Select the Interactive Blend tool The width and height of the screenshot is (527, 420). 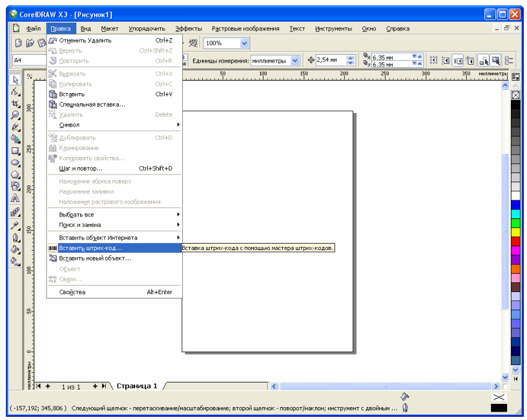click(x=15, y=212)
